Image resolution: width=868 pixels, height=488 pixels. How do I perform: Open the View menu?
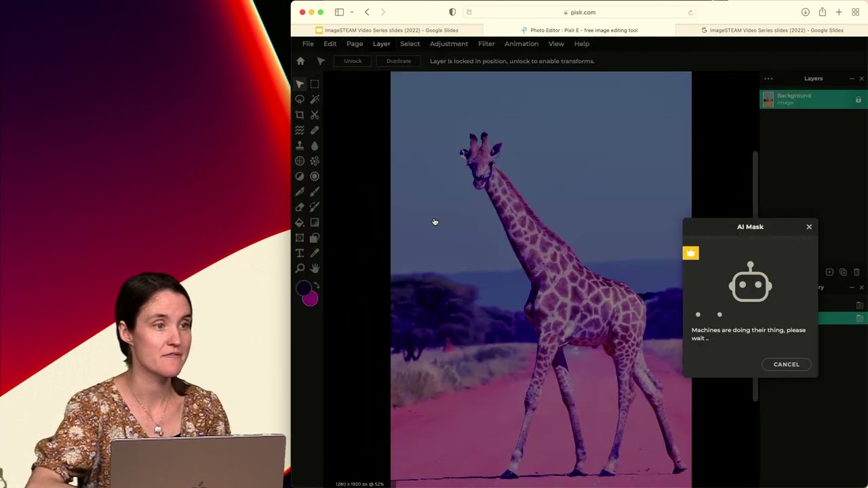pos(556,43)
